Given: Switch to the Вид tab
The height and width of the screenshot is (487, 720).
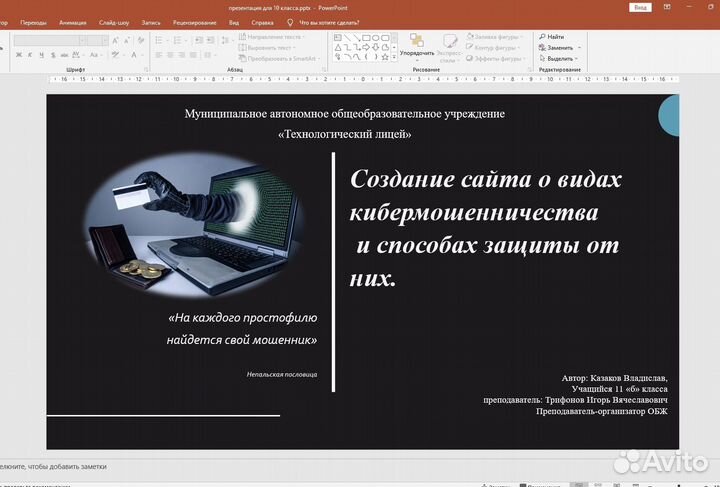Looking at the screenshot, I should [x=234, y=22].
